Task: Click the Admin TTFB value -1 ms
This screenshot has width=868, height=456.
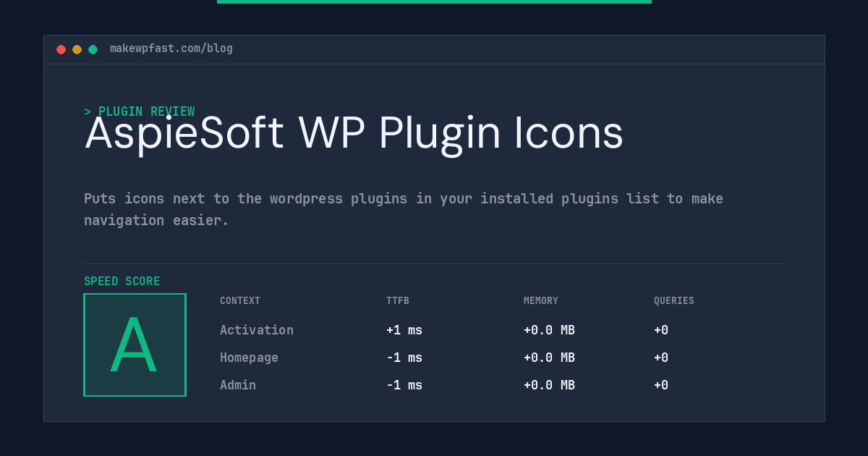Action: point(404,385)
